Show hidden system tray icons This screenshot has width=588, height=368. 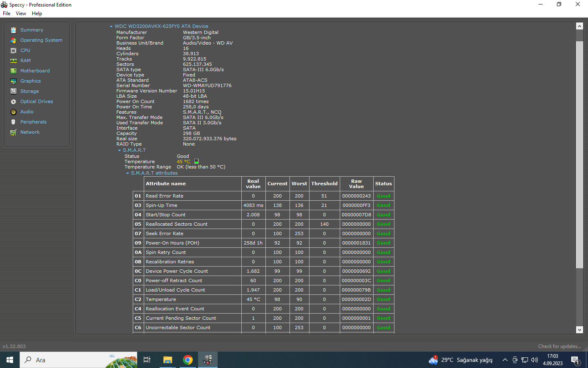pos(505,360)
